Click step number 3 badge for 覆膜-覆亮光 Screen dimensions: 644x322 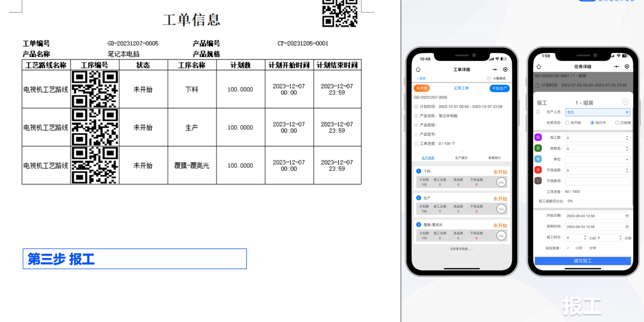[419, 225]
